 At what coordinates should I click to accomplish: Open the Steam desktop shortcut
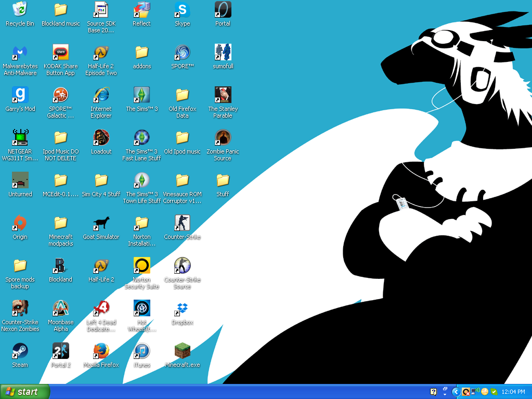[x=20, y=351]
